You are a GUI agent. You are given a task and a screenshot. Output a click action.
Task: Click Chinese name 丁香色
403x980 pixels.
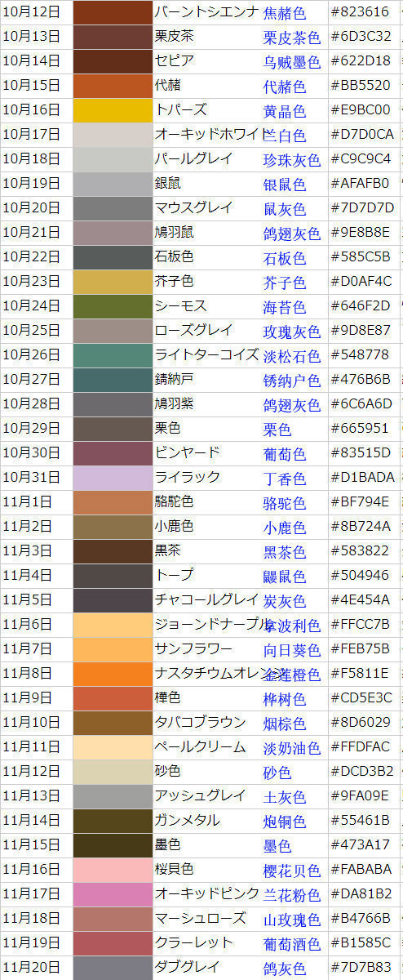coord(285,479)
